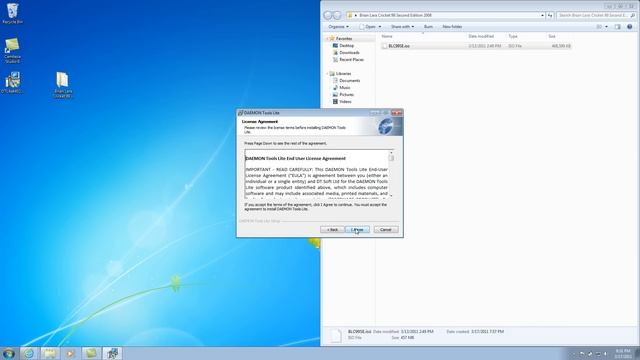Screen dimensions: 640x360
Task: Select Downloads in Favorites
Action: click(349, 53)
